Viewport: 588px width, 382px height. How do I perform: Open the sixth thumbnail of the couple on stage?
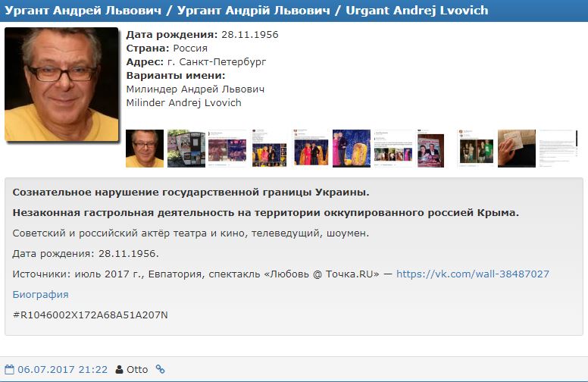point(352,149)
